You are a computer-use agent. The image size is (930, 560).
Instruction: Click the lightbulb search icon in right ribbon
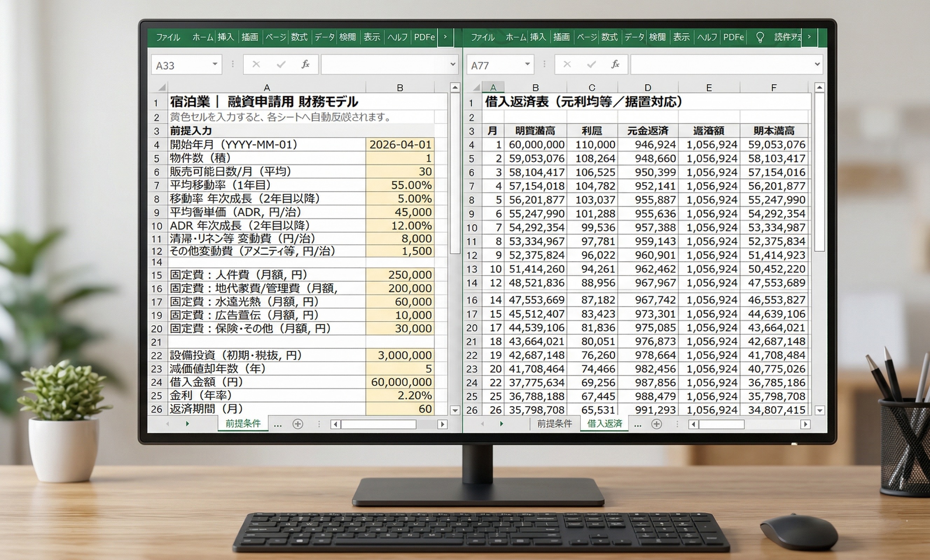coord(760,37)
